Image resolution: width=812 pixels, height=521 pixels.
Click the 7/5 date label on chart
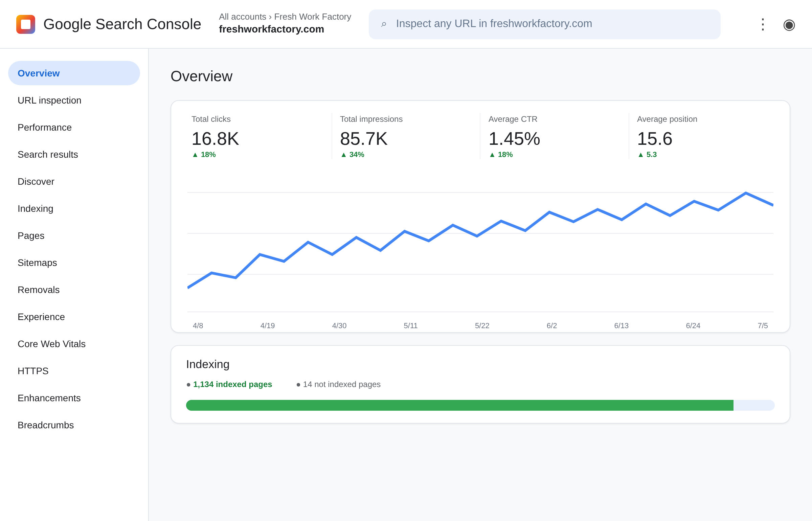click(x=763, y=325)
